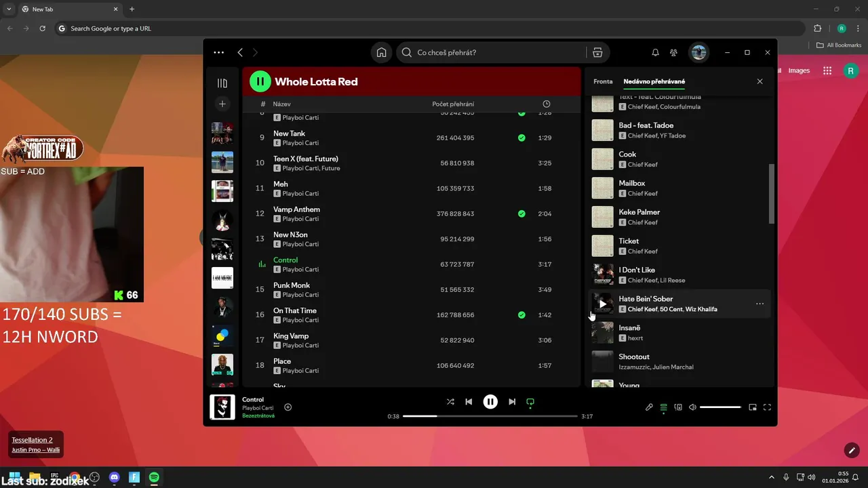Click the Bezeztrátová lossless label
The width and height of the screenshot is (868, 488).
(258, 415)
